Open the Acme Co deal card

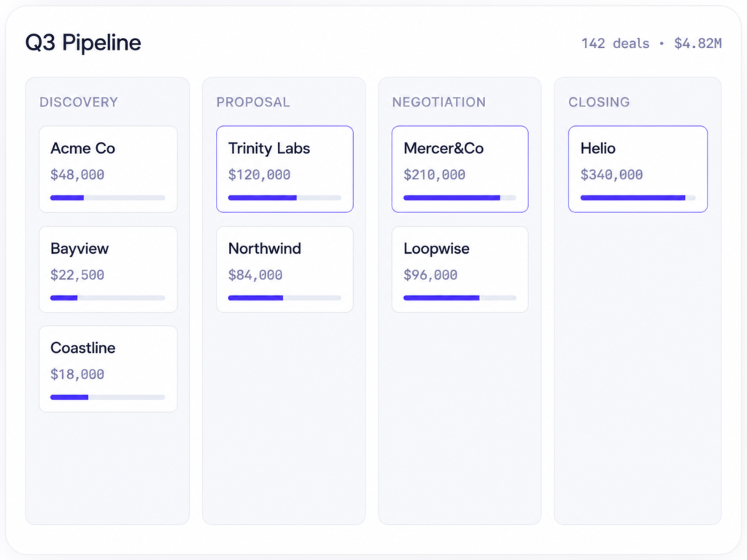coord(108,169)
